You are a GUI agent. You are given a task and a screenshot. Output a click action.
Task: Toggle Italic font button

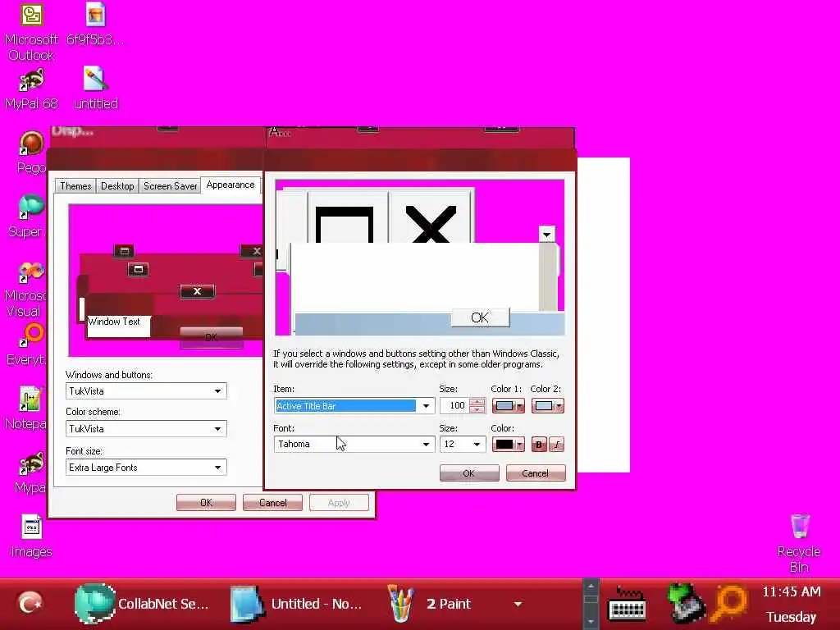click(x=557, y=444)
